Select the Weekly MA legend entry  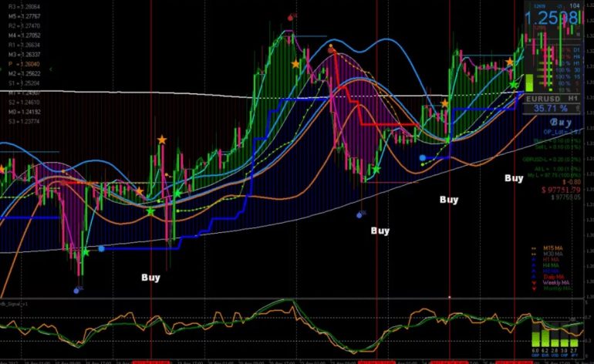point(556,282)
